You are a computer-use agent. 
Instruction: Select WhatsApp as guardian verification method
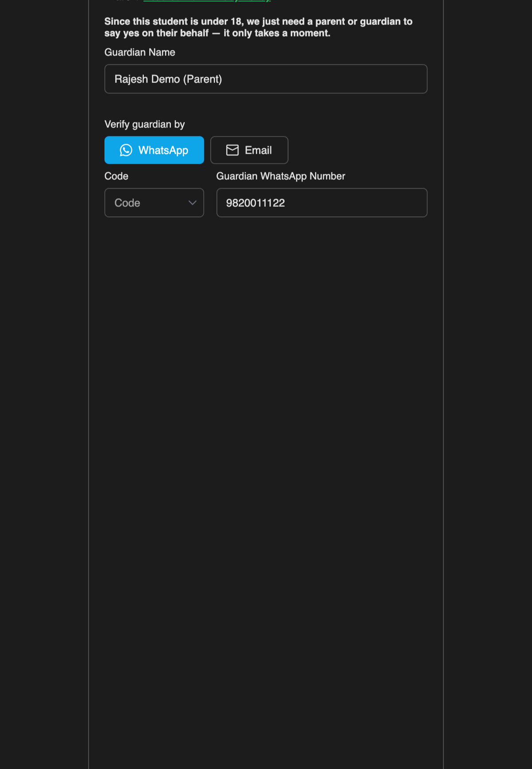(154, 150)
